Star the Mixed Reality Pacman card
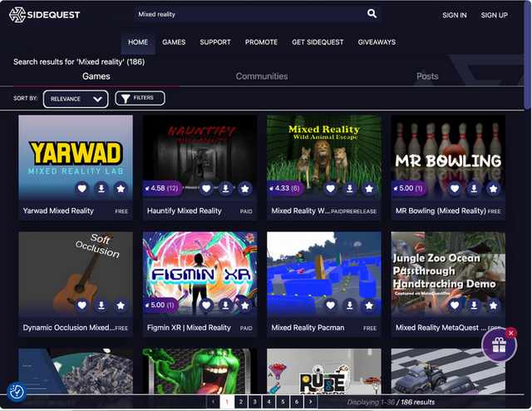 click(x=369, y=305)
